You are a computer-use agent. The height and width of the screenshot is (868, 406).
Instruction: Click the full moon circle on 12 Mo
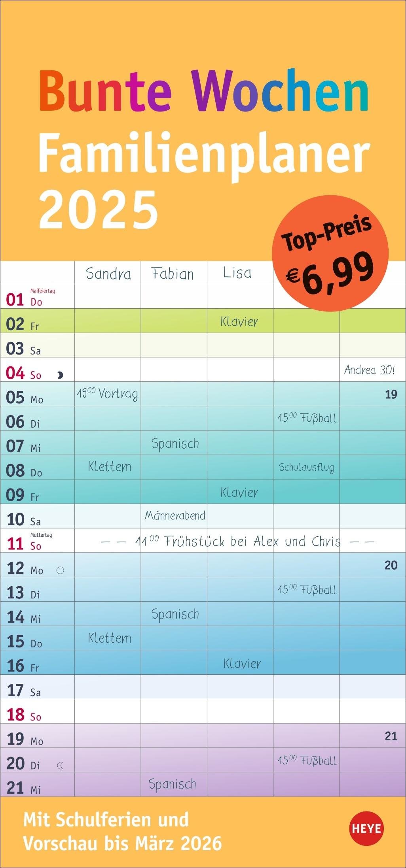pos(60,570)
